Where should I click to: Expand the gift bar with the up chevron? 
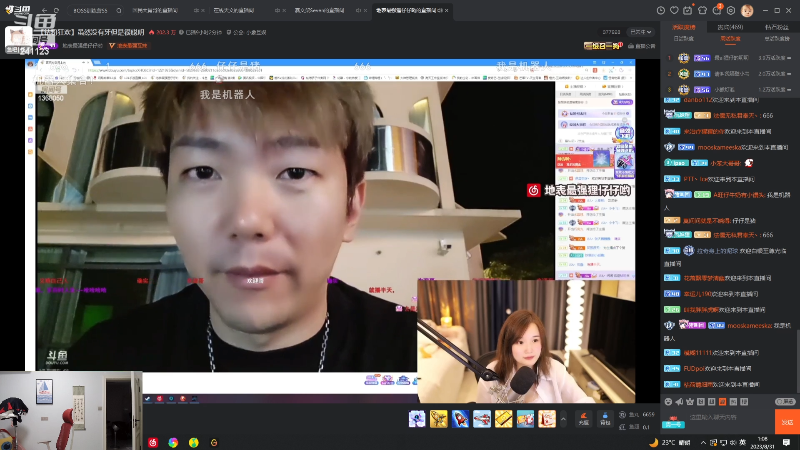click(563, 419)
